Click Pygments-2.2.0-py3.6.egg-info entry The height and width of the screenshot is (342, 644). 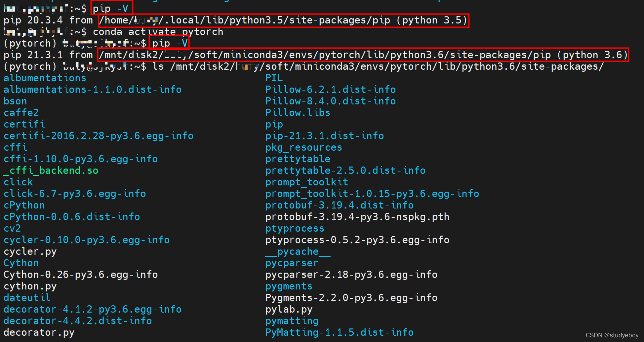coord(351,298)
